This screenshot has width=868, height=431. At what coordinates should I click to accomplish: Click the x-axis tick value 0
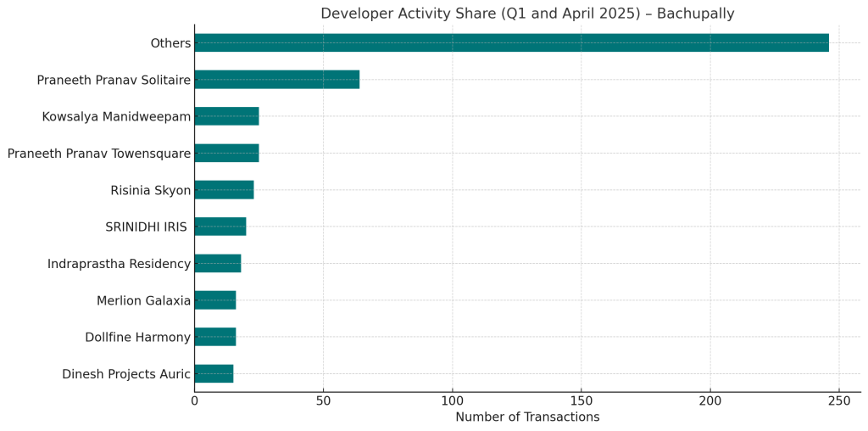pyautogui.click(x=195, y=400)
